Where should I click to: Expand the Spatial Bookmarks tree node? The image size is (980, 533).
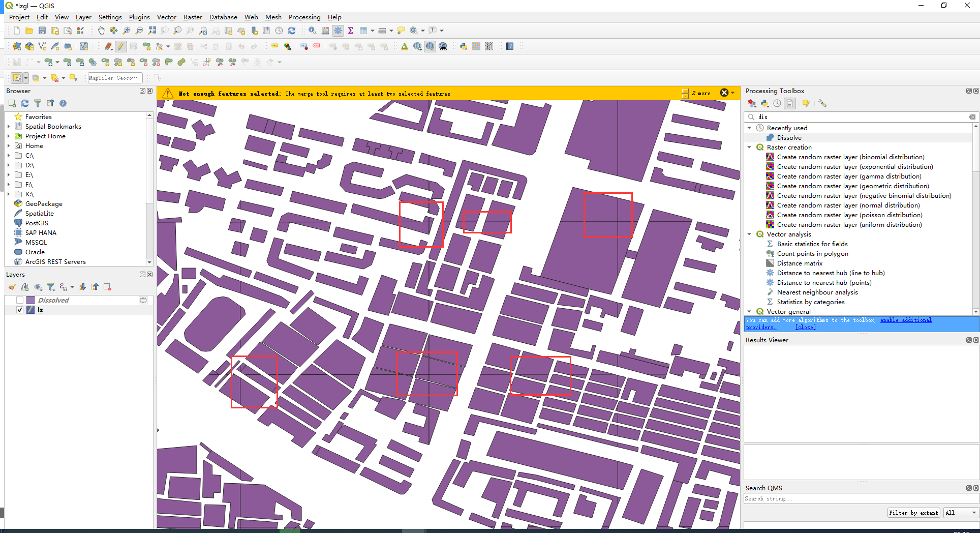9,127
